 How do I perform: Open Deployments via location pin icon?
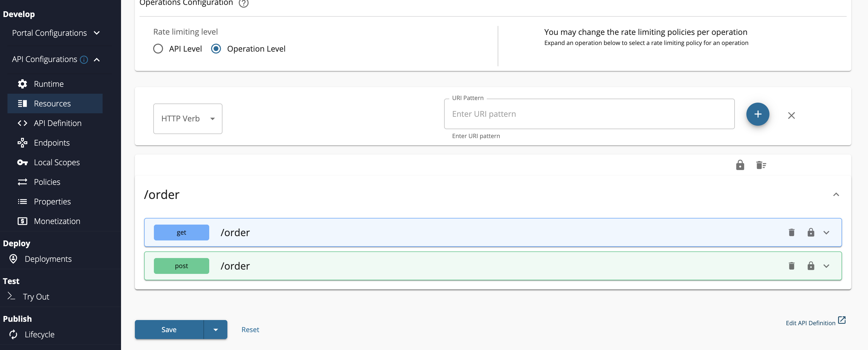(13, 259)
